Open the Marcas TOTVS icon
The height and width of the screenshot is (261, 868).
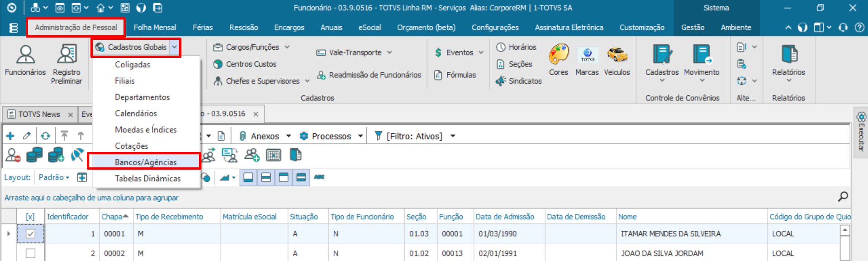coord(587,61)
